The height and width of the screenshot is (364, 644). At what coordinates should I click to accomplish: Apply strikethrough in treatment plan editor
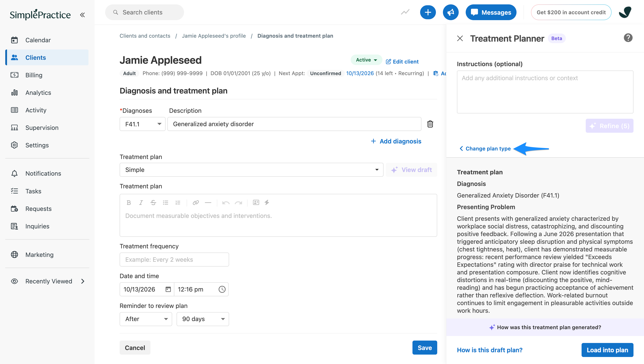(x=153, y=203)
